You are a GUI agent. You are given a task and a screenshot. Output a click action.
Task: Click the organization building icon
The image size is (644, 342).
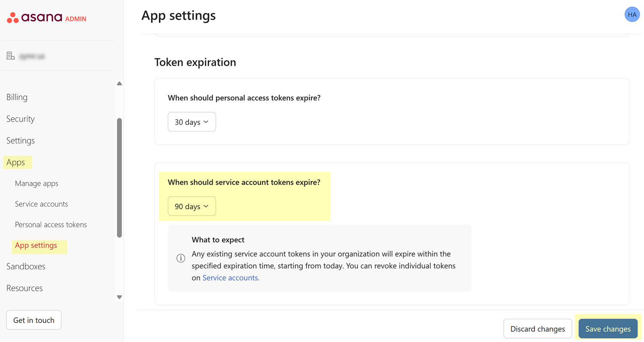tap(10, 56)
